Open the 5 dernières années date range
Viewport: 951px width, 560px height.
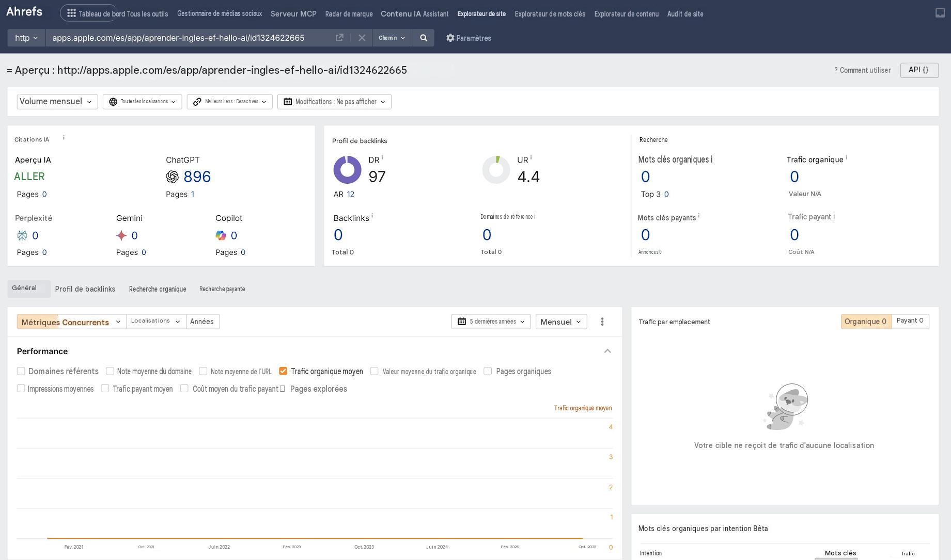pos(491,322)
